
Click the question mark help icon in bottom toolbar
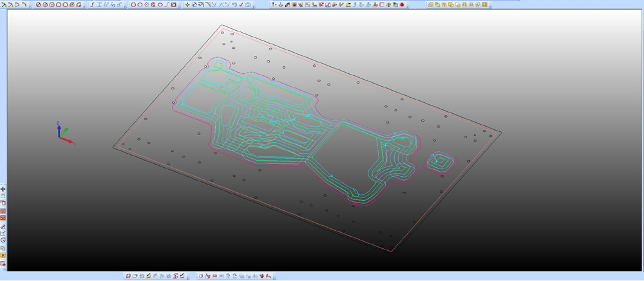[228, 276]
